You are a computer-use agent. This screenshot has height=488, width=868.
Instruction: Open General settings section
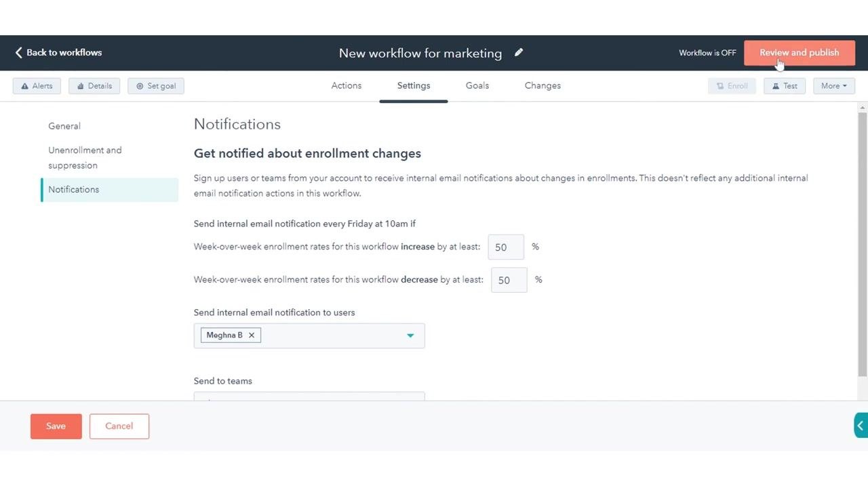pos(64,126)
